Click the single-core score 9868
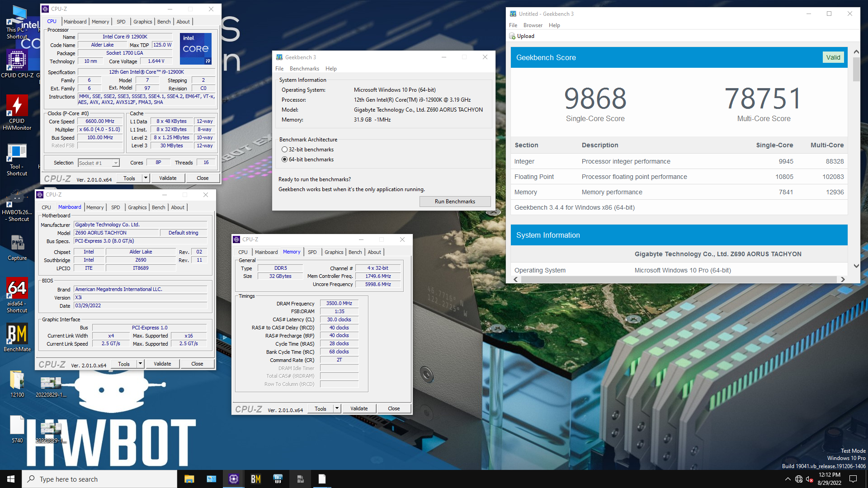The width and height of the screenshot is (868, 488). [x=595, y=99]
